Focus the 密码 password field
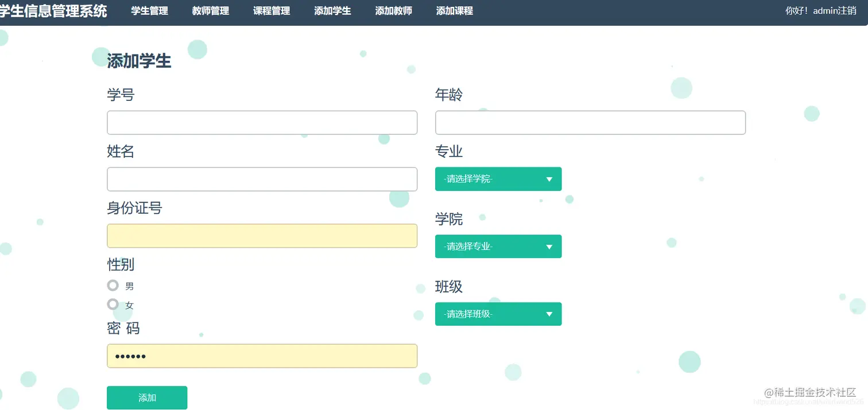The height and width of the screenshot is (410, 868). [x=262, y=356]
